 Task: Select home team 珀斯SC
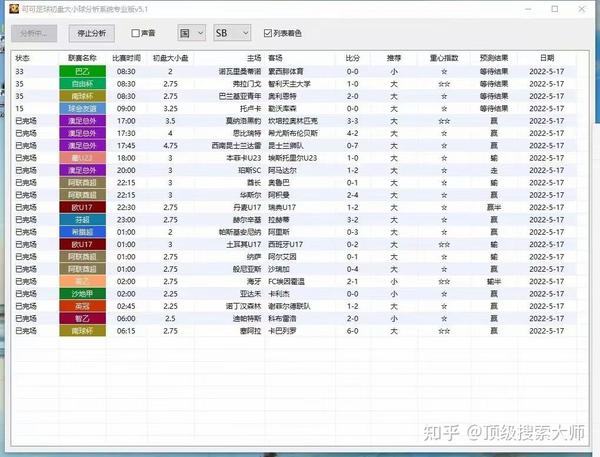point(249,170)
